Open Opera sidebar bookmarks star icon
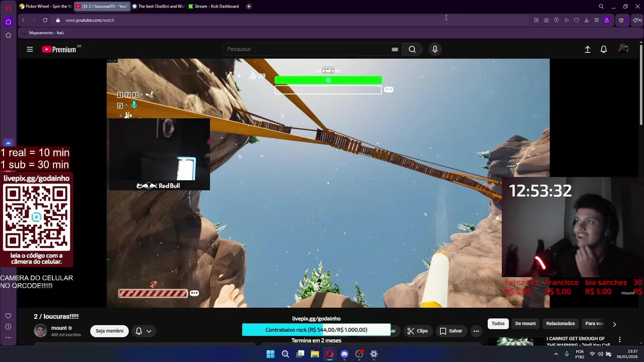The height and width of the screenshot is (362, 644). tap(8, 35)
